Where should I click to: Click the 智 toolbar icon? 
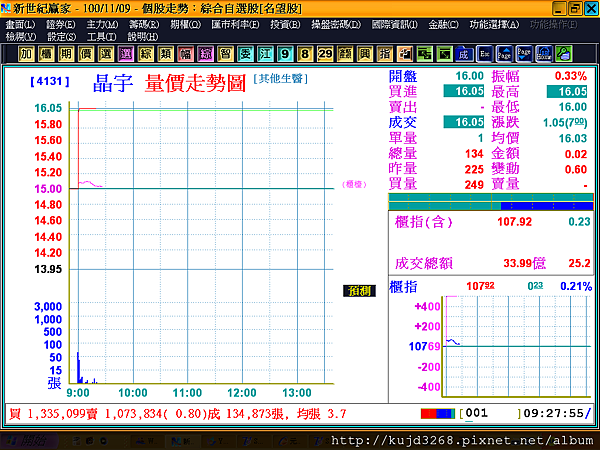(x=225, y=54)
